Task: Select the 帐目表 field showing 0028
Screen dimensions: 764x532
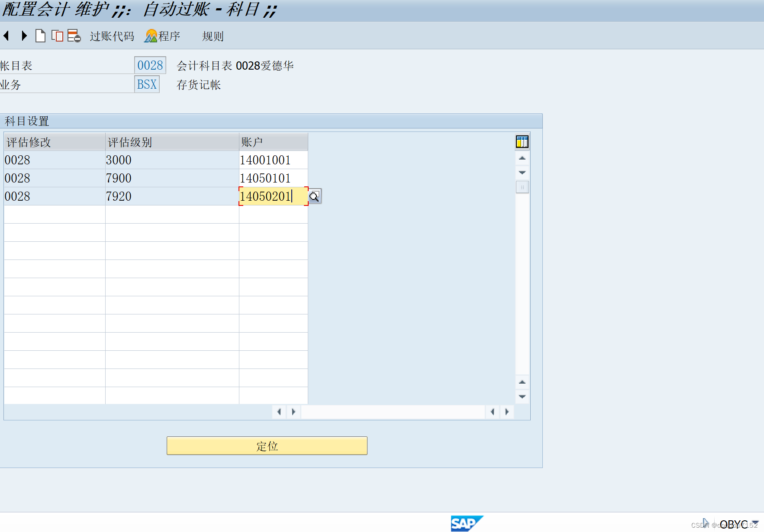Action: tap(150, 65)
